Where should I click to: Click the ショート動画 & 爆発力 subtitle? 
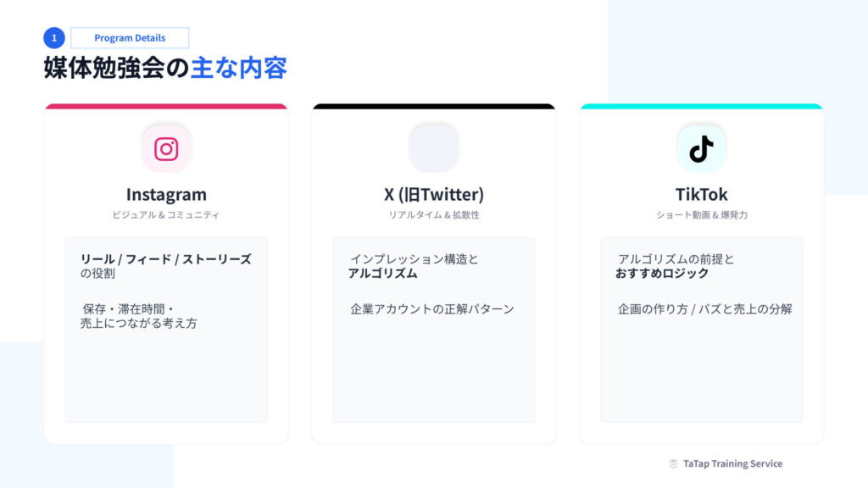(701, 215)
